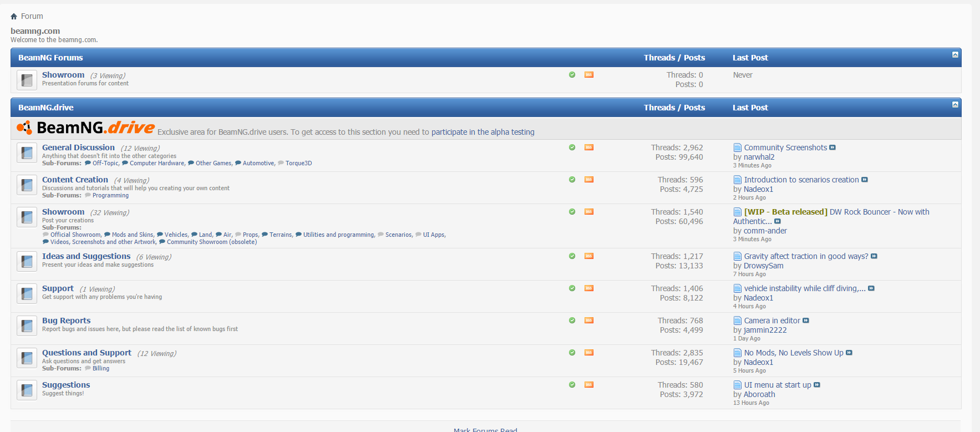Open Questions and Support forum
This screenshot has width=980, height=432.
[x=87, y=353]
